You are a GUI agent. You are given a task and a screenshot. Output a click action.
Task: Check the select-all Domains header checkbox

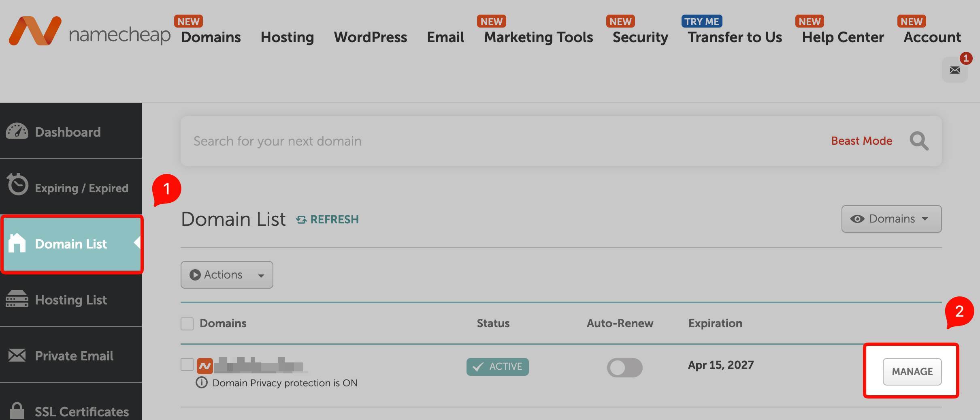(x=187, y=324)
